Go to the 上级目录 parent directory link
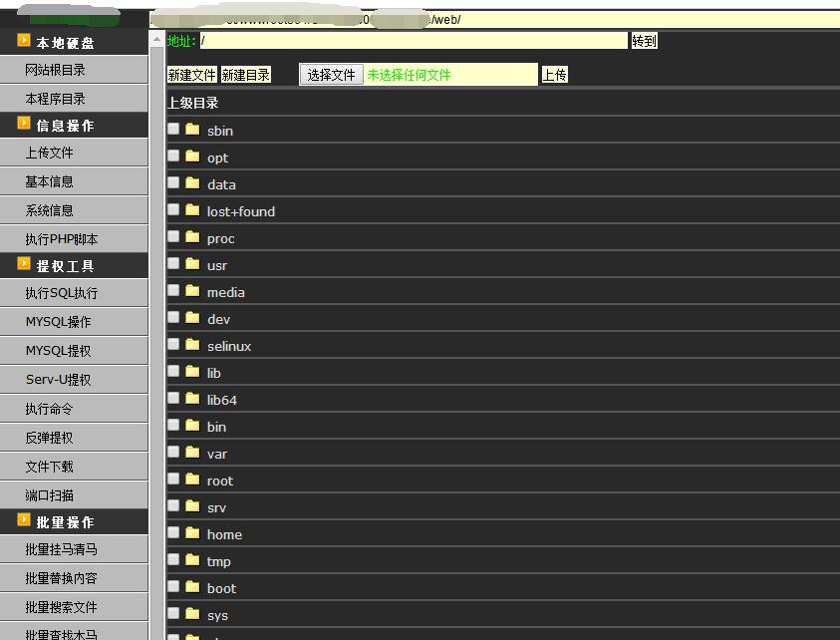The height and width of the screenshot is (640, 840). coord(192,103)
